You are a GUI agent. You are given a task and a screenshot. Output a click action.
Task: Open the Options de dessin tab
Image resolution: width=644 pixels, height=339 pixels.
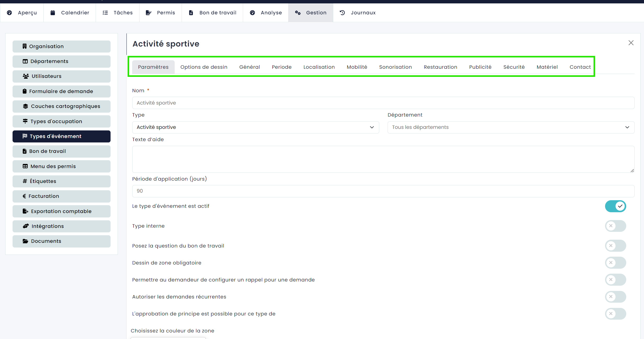(x=204, y=67)
